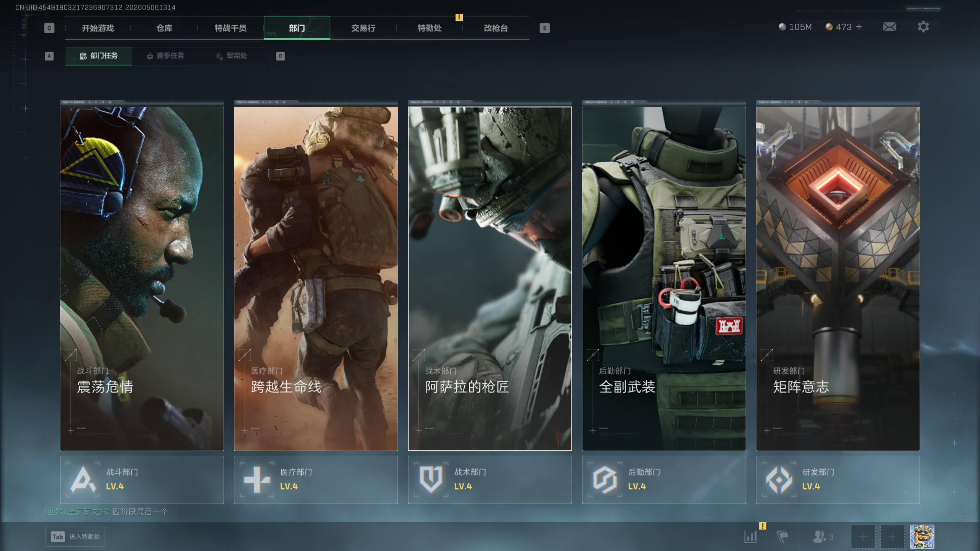This screenshot has width=980, height=551.
Task: Click the plus to add gold currency
Action: click(859, 27)
